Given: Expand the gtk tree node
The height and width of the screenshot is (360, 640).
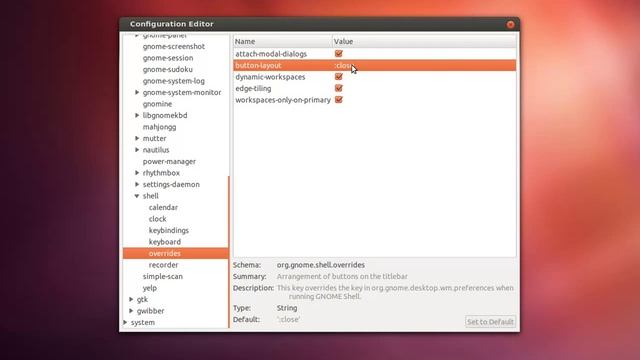Looking at the screenshot, I should (131, 299).
